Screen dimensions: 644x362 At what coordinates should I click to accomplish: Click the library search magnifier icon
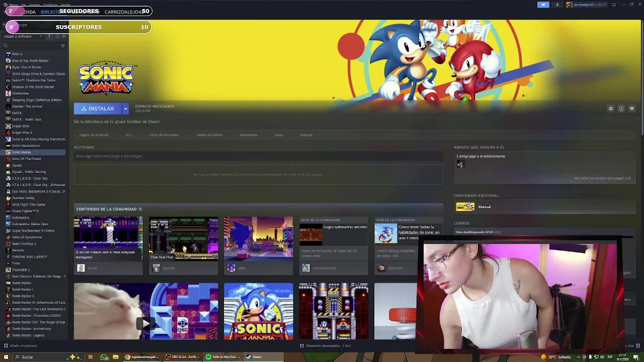(x=6, y=46)
